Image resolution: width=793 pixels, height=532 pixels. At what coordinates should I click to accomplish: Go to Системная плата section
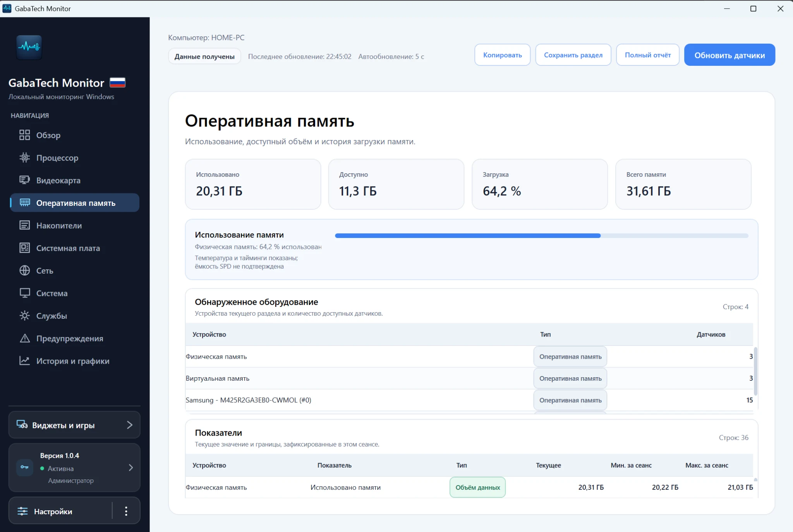click(x=74, y=248)
